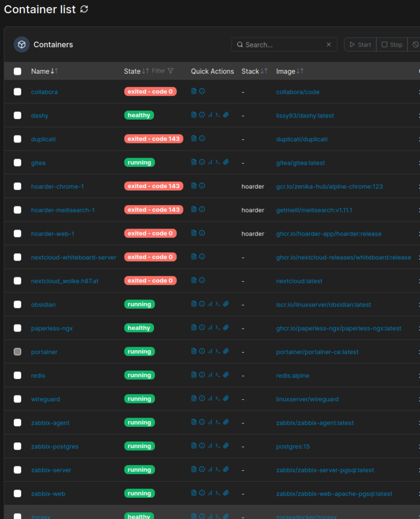Sort containers by Stack column
This screenshot has width=420, height=519.
click(x=254, y=71)
